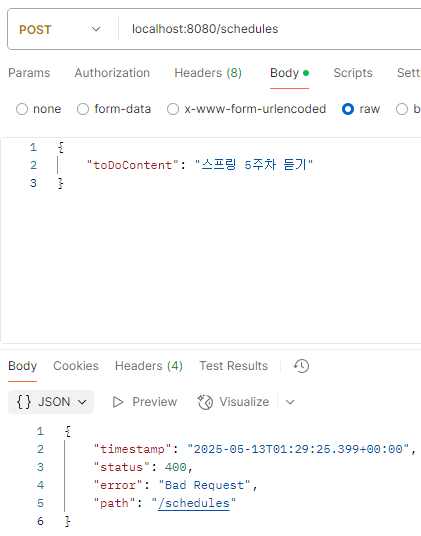Click the status value 400
421x536 pixels.
point(176,467)
